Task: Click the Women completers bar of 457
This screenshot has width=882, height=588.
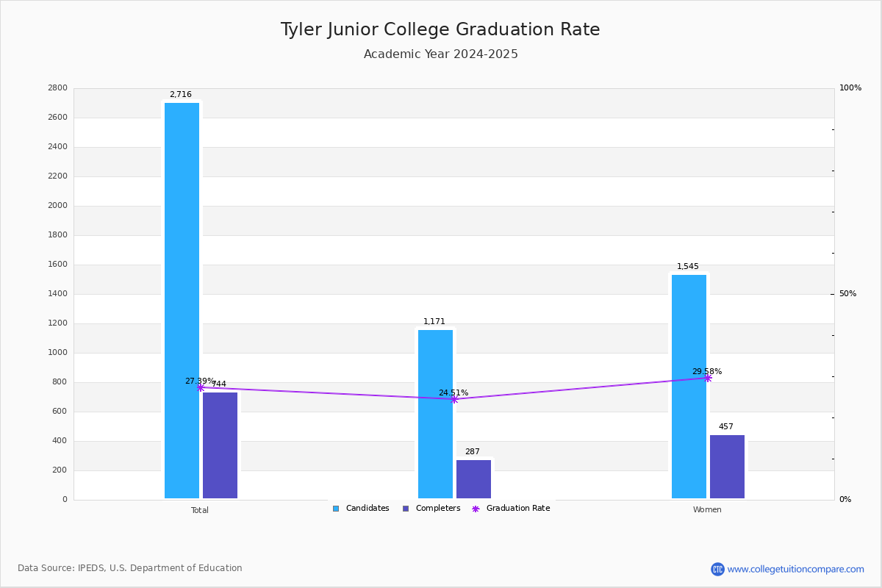Action: pyautogui.click(x=728, y=467)
